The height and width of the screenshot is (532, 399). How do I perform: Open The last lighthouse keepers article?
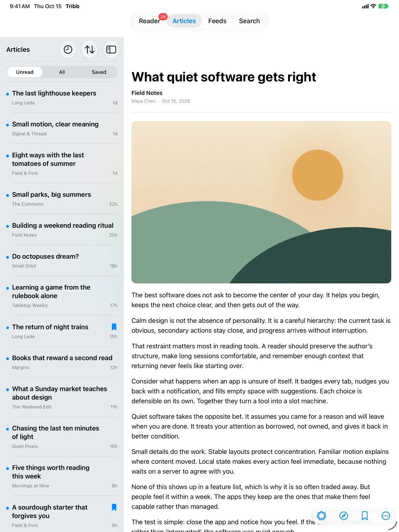pyautogui.click(x=62, y=97)
